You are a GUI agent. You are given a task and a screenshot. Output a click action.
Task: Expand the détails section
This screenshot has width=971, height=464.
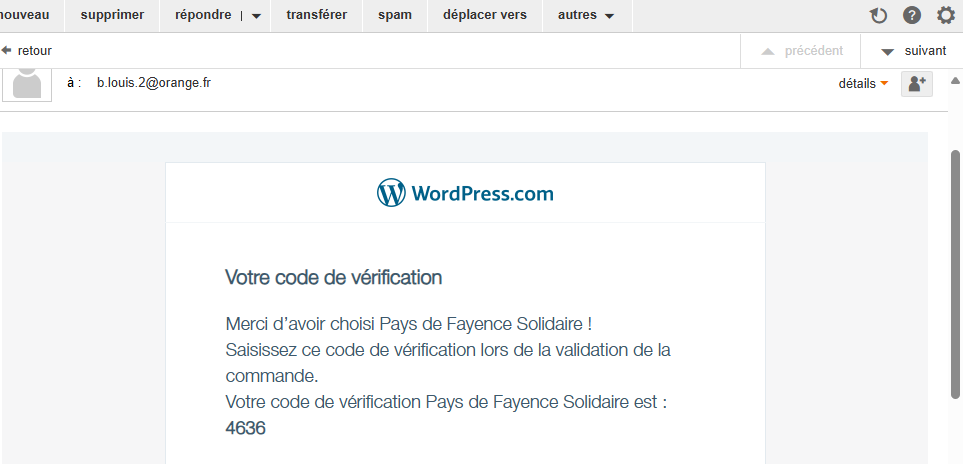pyautogui.click(x=863, y=84)
